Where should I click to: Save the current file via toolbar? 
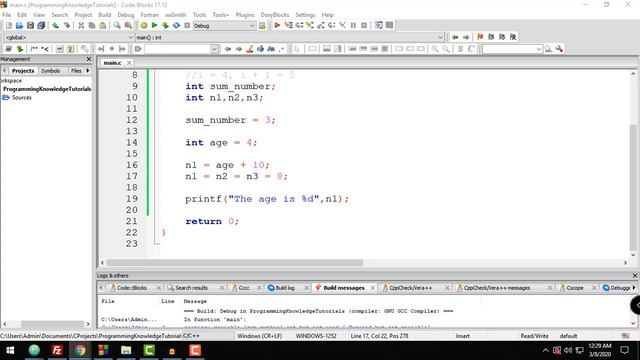[30, 25]
